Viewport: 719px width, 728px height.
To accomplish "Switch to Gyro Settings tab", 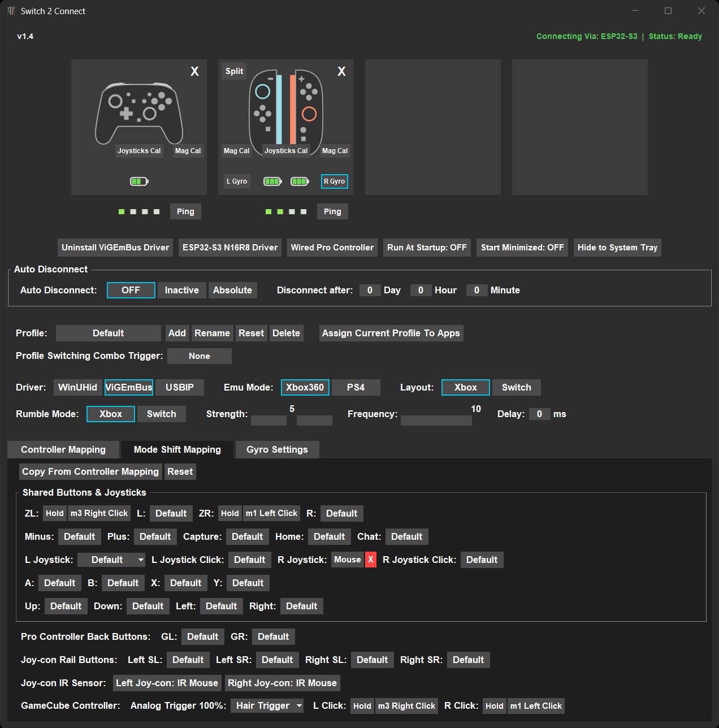I will click(278, 449).
